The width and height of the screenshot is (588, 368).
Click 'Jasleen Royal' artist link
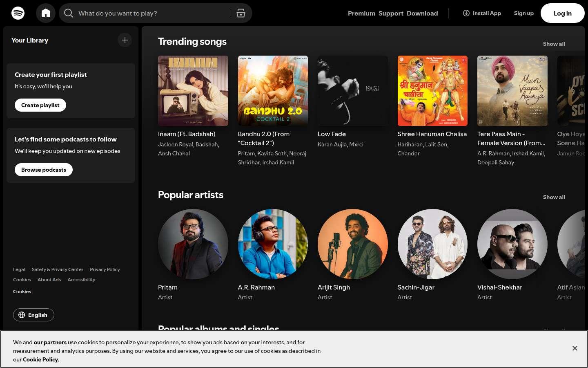(176, 144)
